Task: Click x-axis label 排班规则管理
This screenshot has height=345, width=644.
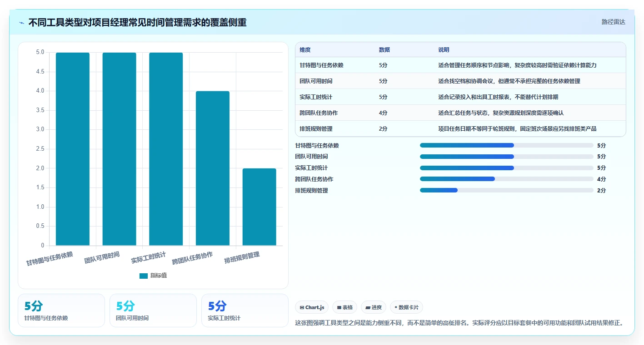Action: 242,258
